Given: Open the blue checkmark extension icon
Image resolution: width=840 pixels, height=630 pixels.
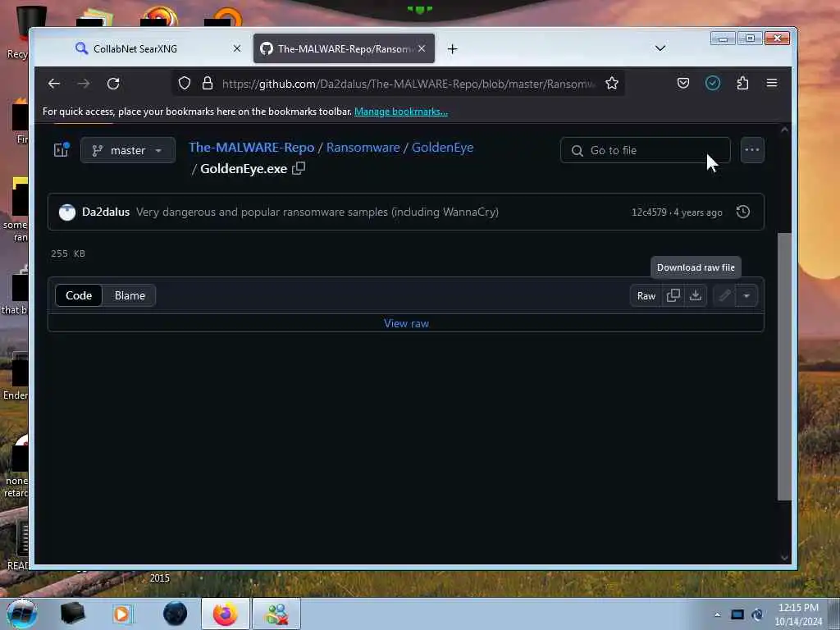Looking at the screenshot, I should 713,83.
